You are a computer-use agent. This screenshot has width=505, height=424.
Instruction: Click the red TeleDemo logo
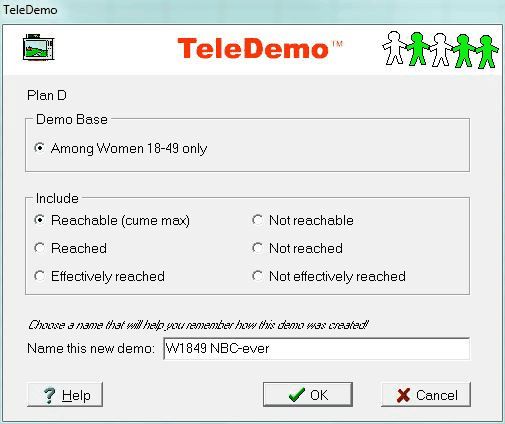(260, 48)
